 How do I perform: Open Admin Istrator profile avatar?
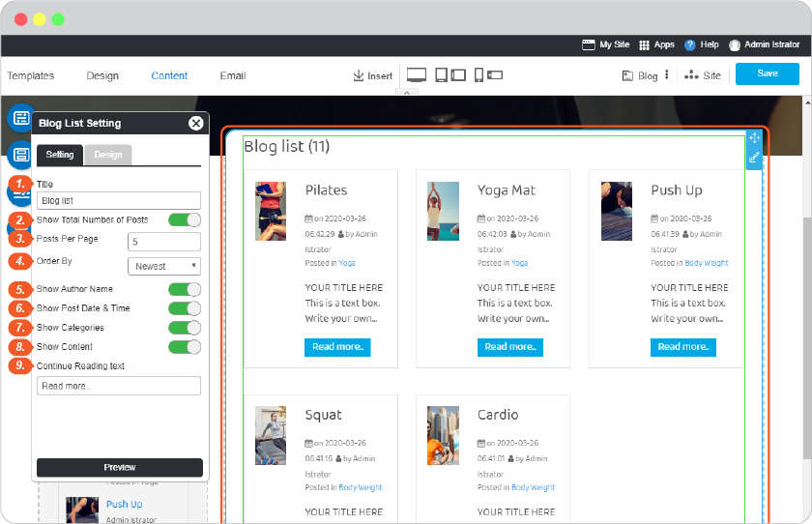tap(735, 45)
